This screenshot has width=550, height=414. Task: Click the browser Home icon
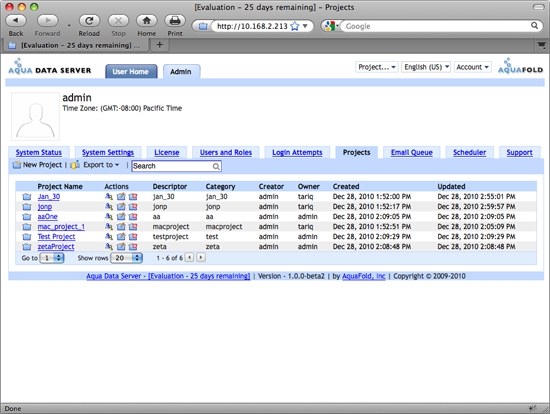147,21
